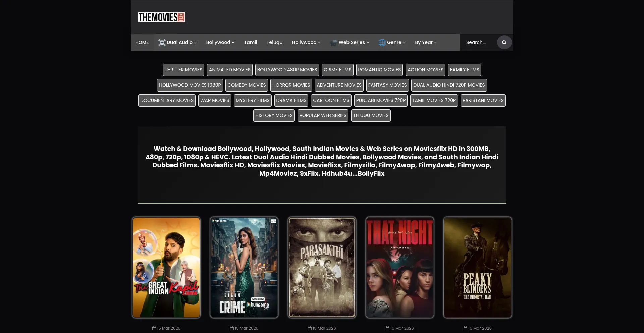The height and width of the screenshot is (333, 644).
Task: Open WAR MOVIES category
Action: 215,100
